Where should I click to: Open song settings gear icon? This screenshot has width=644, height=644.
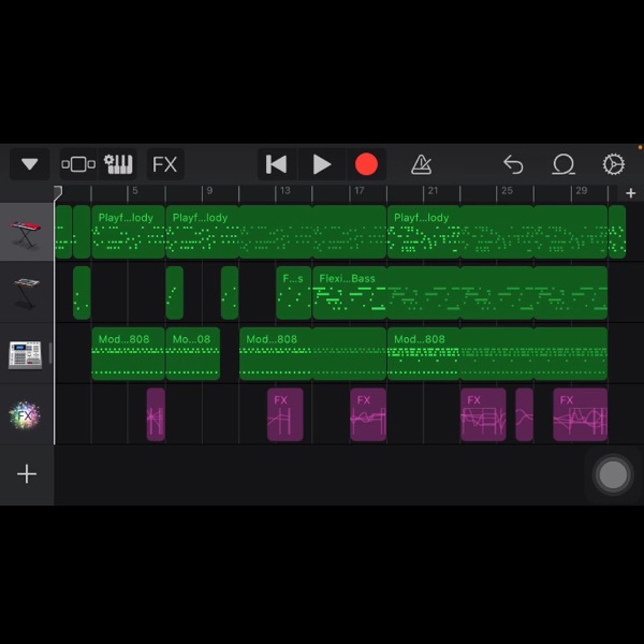(x=614, y=164)
